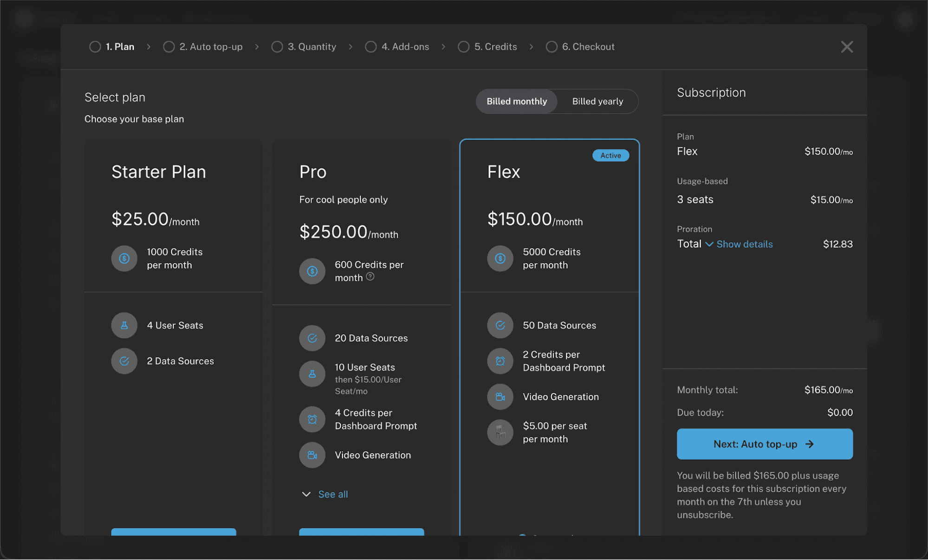Click the help icon beside 600 Credits per month
Image resolution: width=928 pixels, height=560 pixels.
point(370,277)
